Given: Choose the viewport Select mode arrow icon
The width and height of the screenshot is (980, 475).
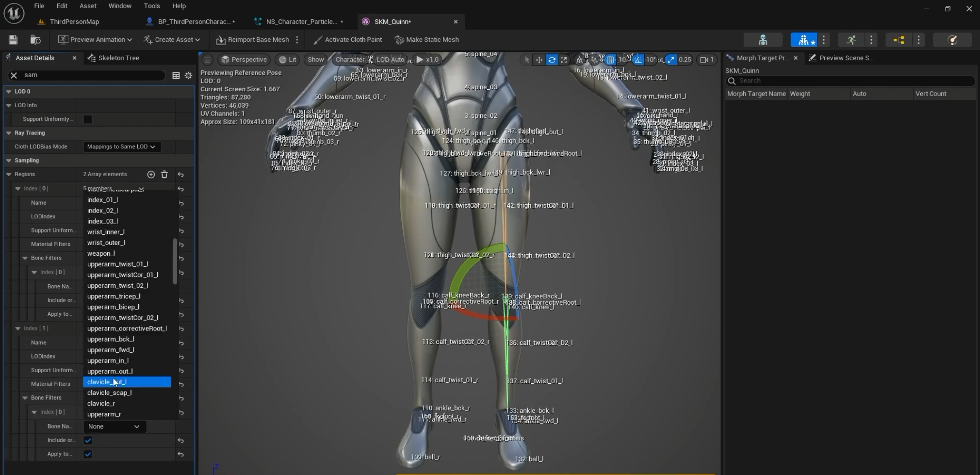Looking at the screenshot, I should 527,60.
